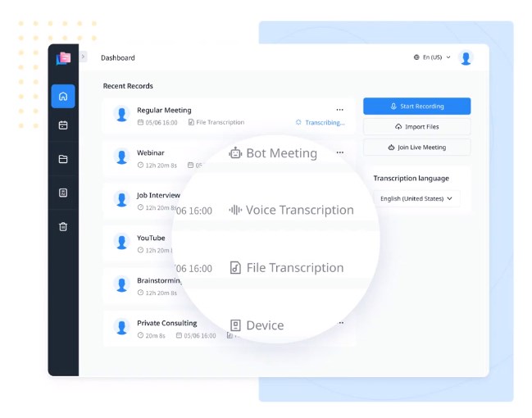This screenshot has height=418, width=532.
Task: Open the Home dashboard in the sidebar
Action: click(63, 97)
